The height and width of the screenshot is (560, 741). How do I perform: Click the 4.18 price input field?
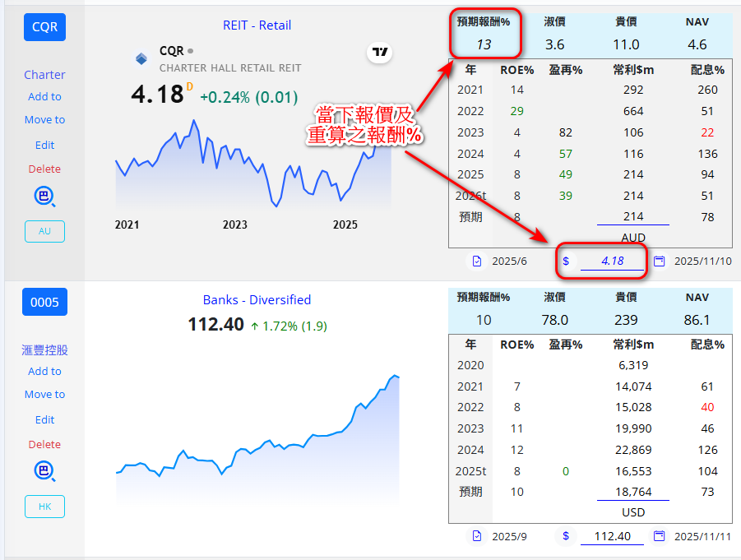tap(612, 261)
